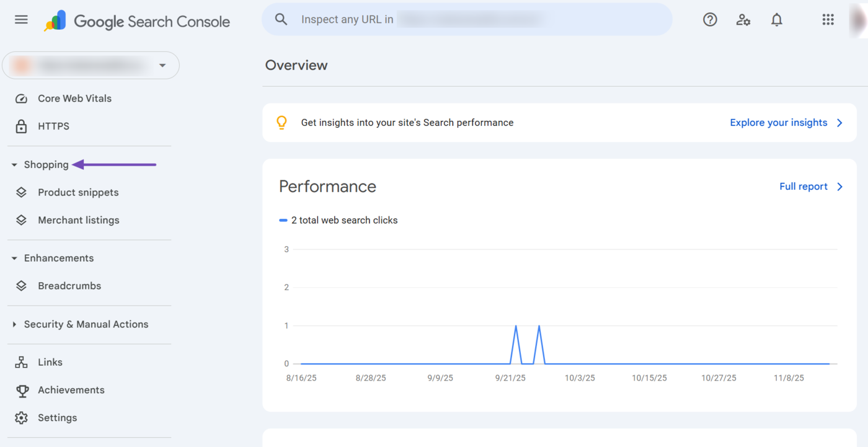Open the Links report
This screenshot has height=447, width=868.
pyautogui.click(x=50, y=361)
